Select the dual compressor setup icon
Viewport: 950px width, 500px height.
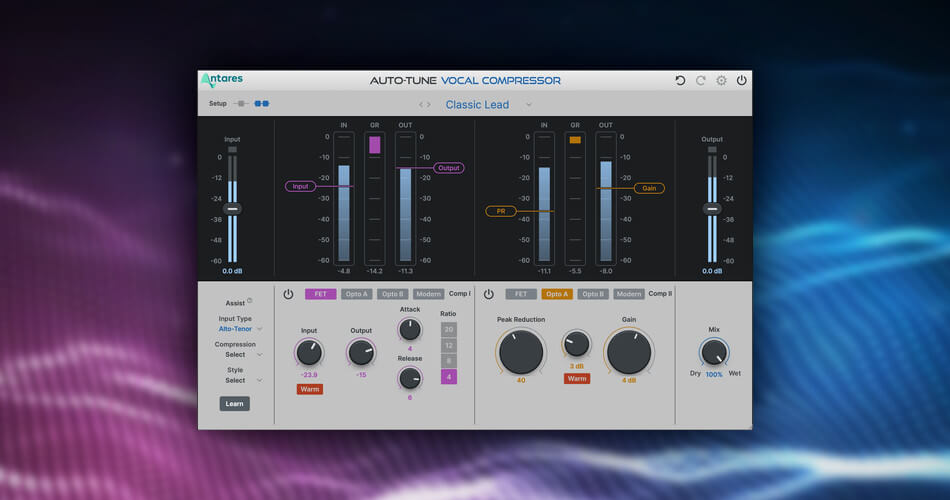coord(262,104)
